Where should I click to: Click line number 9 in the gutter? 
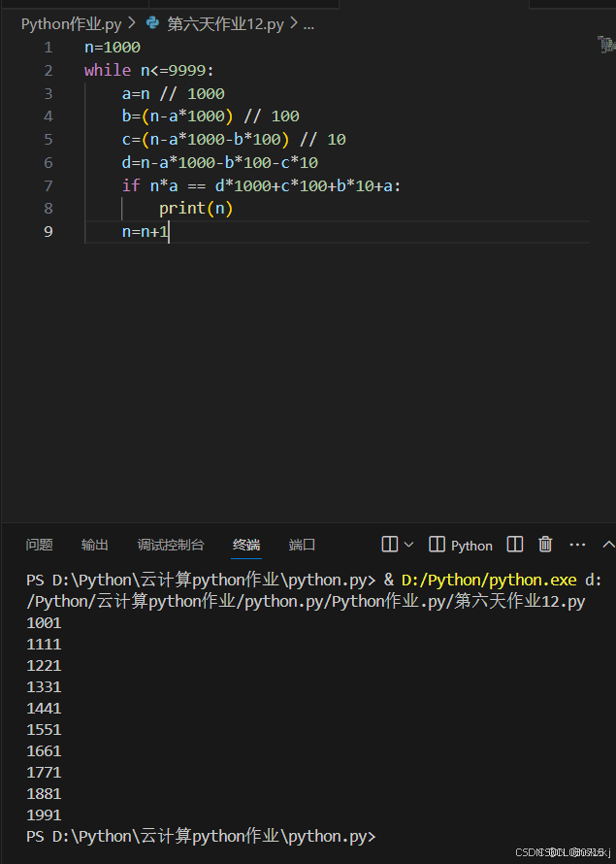[x=49, y=231]
